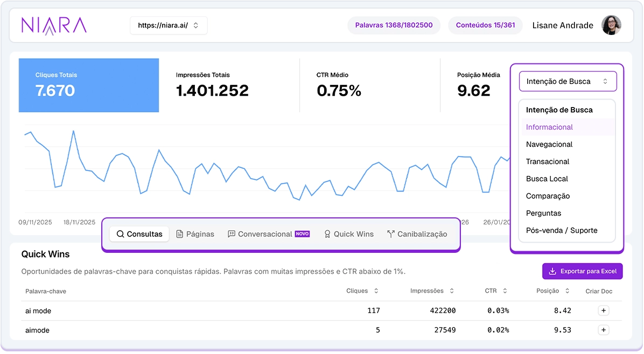Click the Palavras 1368/1802500 counter
The width and height of the screenshot is (644, 354).
tap(394, 25)
